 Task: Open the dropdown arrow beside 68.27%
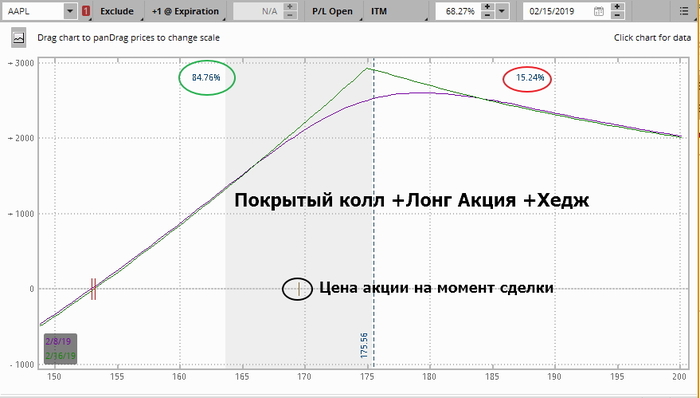[x=502, y=11]
